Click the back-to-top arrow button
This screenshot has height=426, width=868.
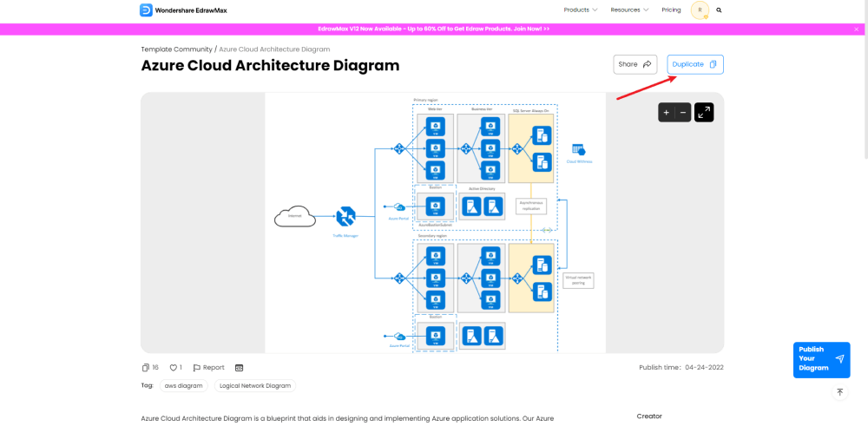(x=839, y=391)
